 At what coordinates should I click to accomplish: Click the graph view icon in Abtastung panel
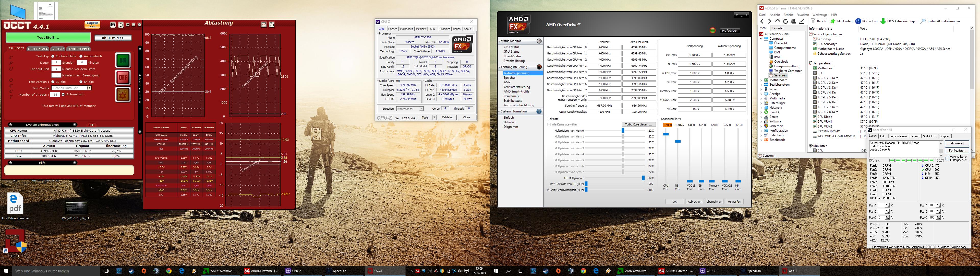pyautogui.click(x=264, y=24)
